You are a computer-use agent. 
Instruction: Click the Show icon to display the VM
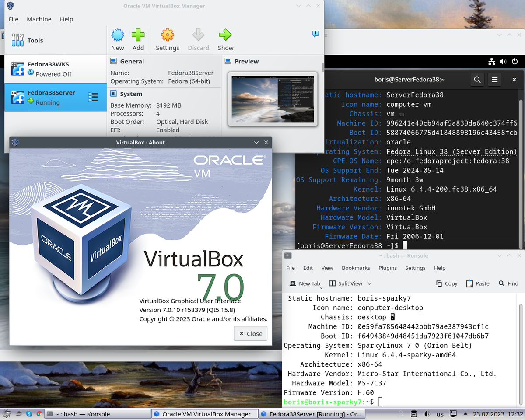(225, 39)
